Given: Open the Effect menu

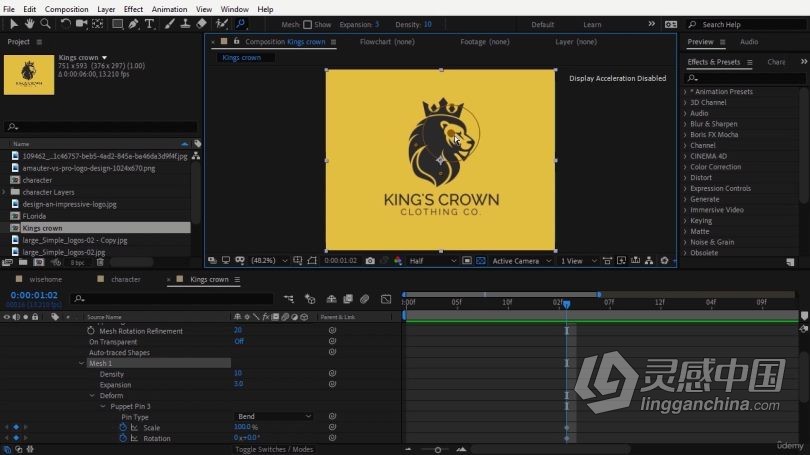Looking at the screenshot, I should (133, 9).
